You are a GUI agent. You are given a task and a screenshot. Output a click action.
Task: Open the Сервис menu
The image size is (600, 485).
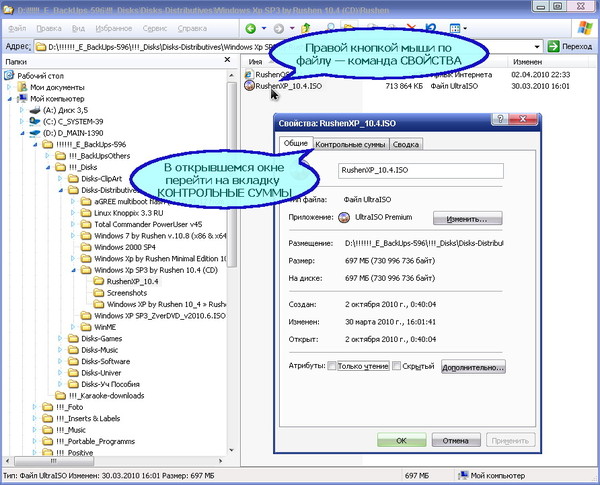[155, 28]
